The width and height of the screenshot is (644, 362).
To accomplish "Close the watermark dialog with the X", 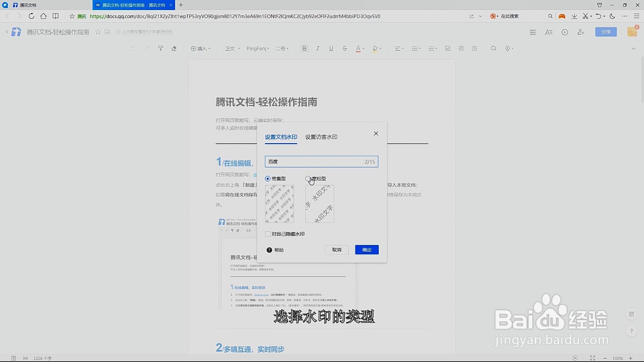I will (x=376, y=134).
